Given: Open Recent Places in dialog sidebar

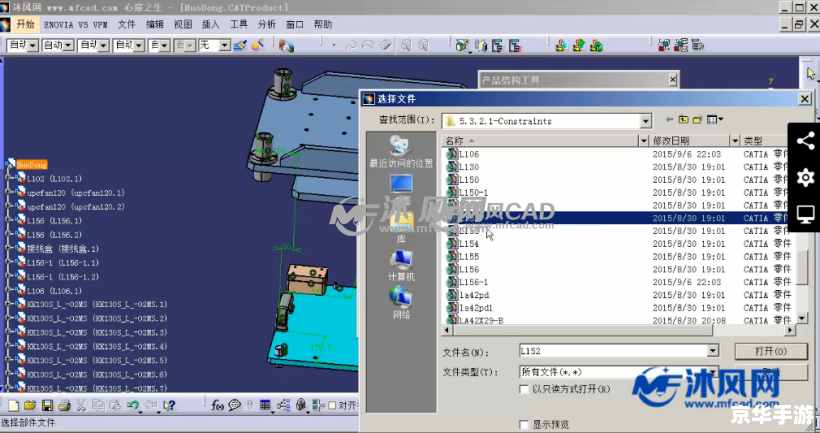Looking at the screenshot, I should pyautogui.click(x=401, y=152).
